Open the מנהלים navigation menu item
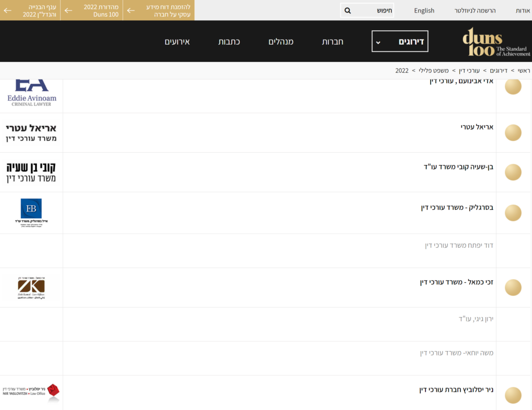Screen dimensions: 532x410 coord(281,42)
